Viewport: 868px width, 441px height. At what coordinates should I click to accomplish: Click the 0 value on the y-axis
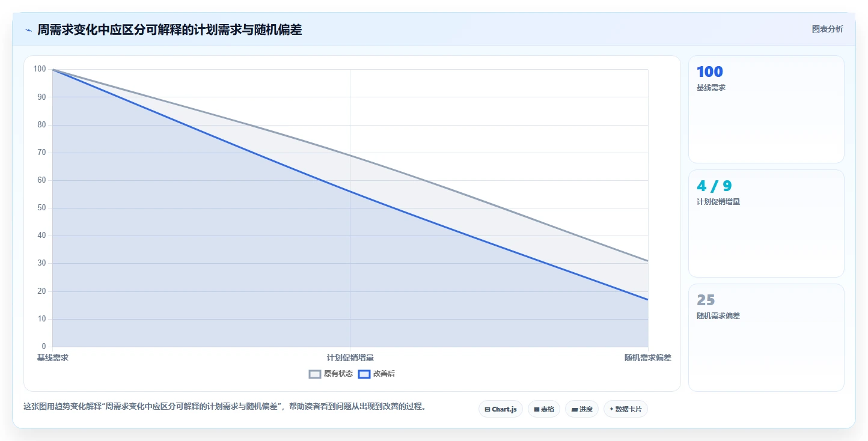(x=44, y=347)
